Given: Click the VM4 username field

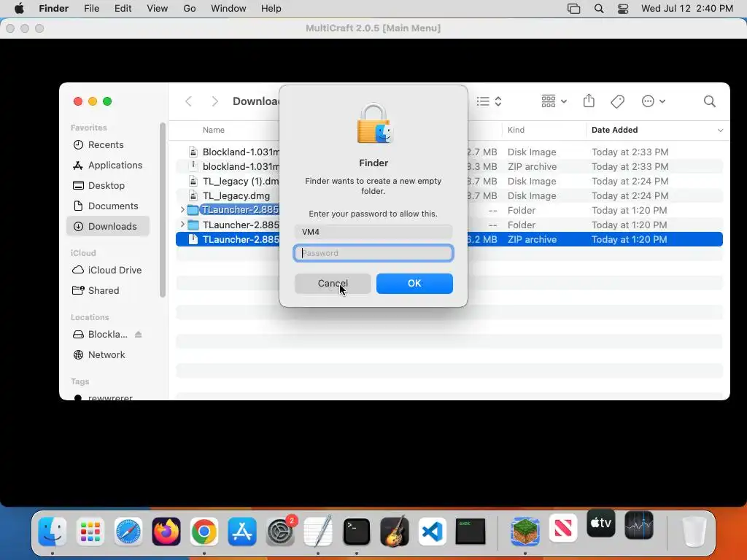Looking at the screenshot, I should (x=373, y=232).
